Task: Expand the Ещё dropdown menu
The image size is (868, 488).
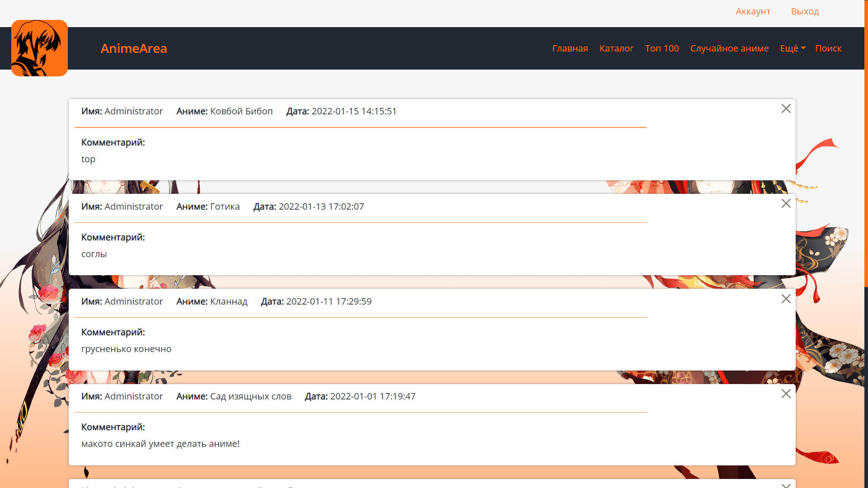Action: pos(792,48)
